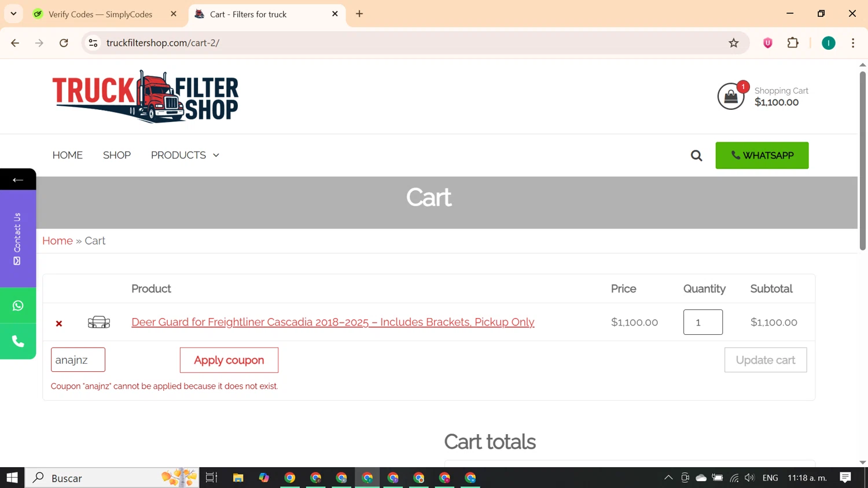Open the Deer Guard for Freightliner Cascadia link
This screenshot has height=488, width=868.
click(x=333, y=322)
